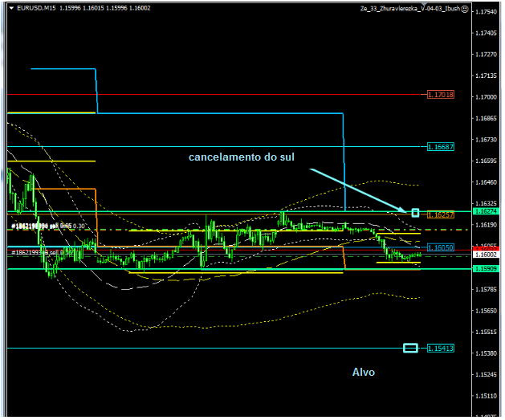Image resolution: width=505 pixels, height=420 pixels.
Task: Click the cyan rectangle marker above Alvo
Action: pos(410,348)
